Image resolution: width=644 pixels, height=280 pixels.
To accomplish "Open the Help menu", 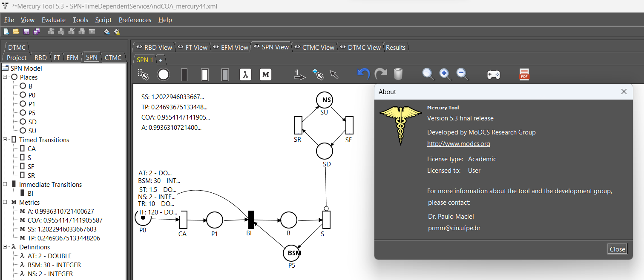I will pyautogui.click(x=165, y=20).
